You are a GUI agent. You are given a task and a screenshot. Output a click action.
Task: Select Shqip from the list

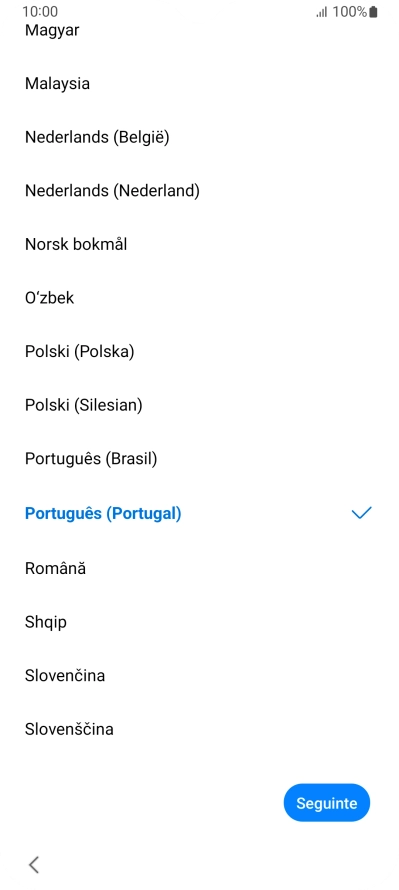tap(199, 622)
